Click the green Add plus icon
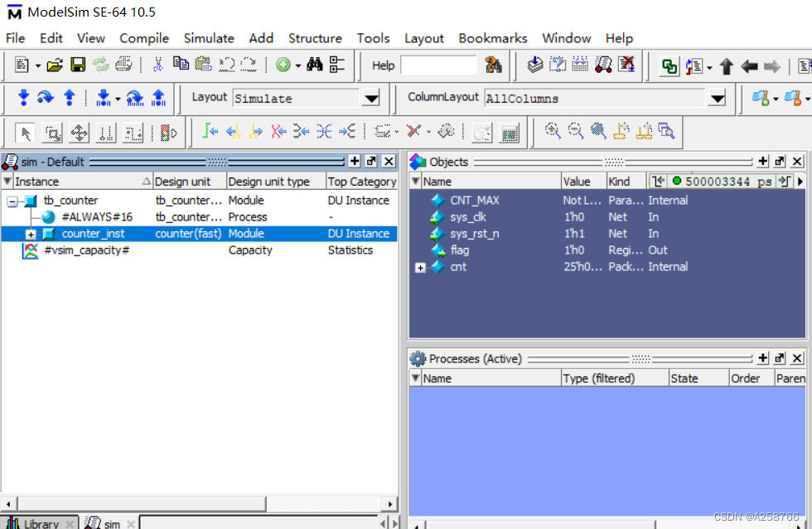 tap(283, 65)
